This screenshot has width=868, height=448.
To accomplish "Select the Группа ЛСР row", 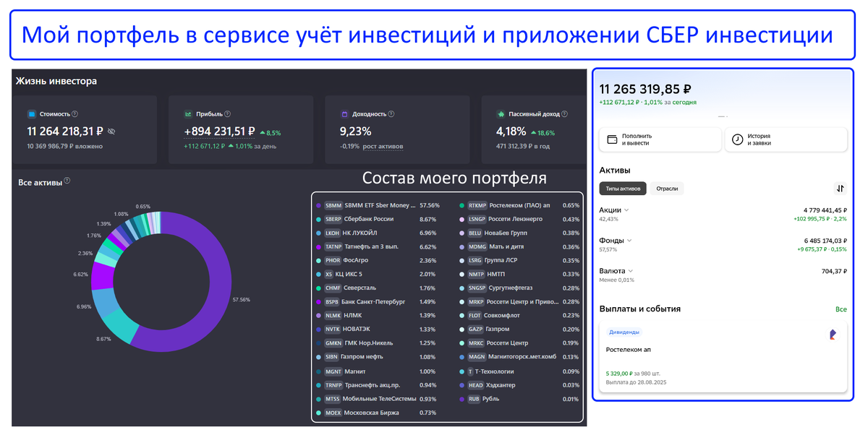I will click(519, 260).
